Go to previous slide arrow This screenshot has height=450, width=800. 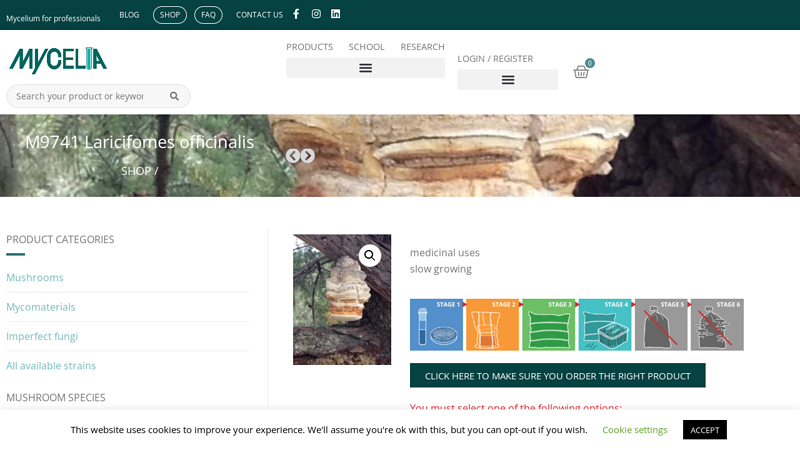[x=293, y=156]
